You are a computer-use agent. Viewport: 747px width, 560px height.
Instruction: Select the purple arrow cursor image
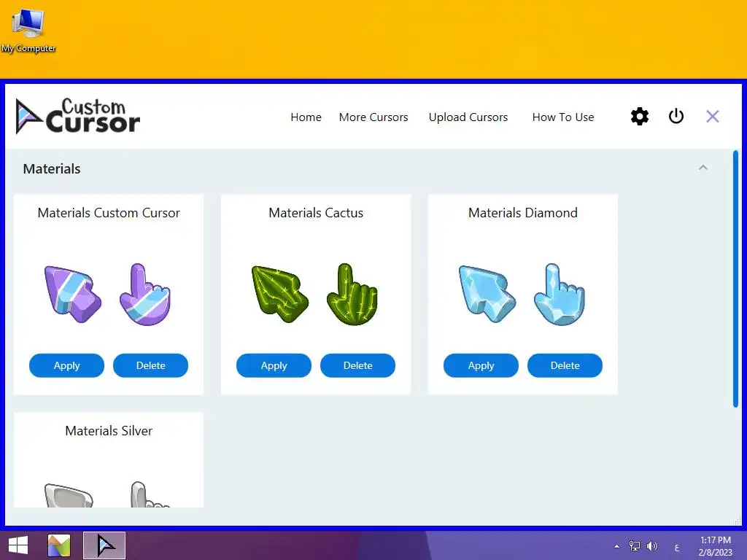point(72,294)
